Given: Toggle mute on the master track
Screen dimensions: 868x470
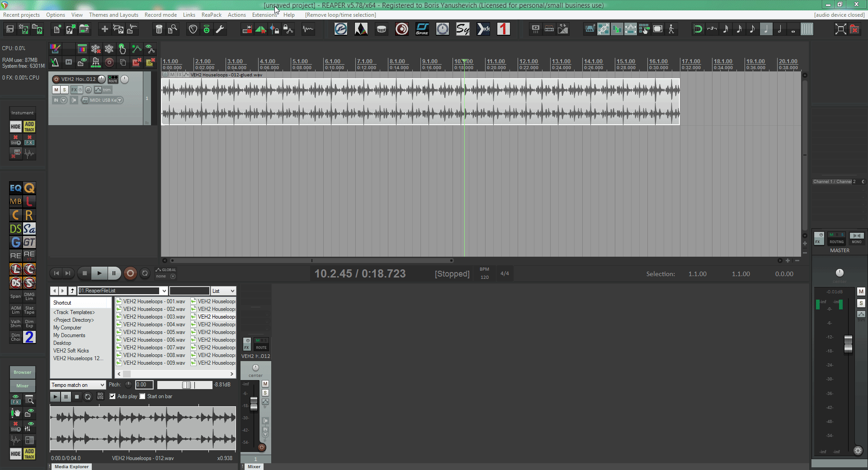Looking at the screenshot, I should coord(861,291).
